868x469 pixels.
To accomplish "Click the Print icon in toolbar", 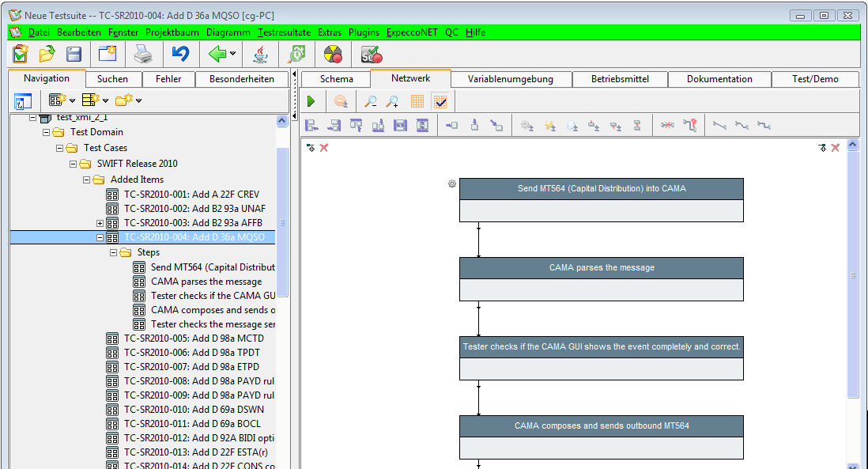I will 142,54.
